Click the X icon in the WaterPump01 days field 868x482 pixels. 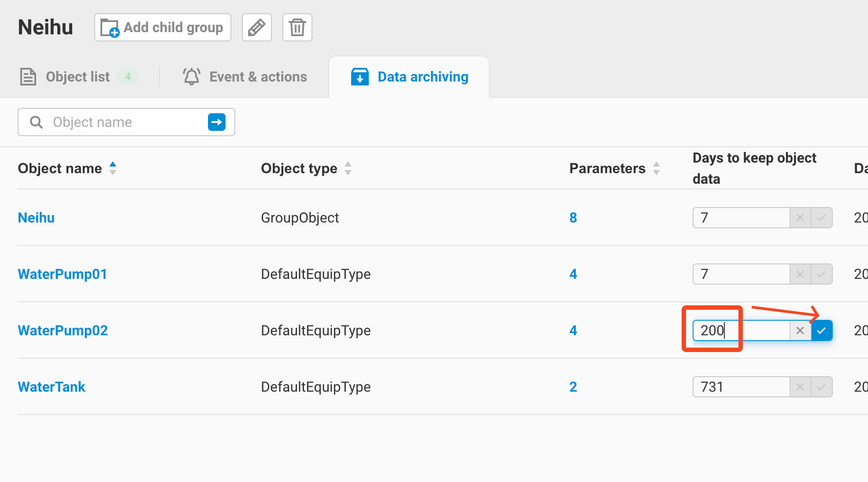click(800, 274)
